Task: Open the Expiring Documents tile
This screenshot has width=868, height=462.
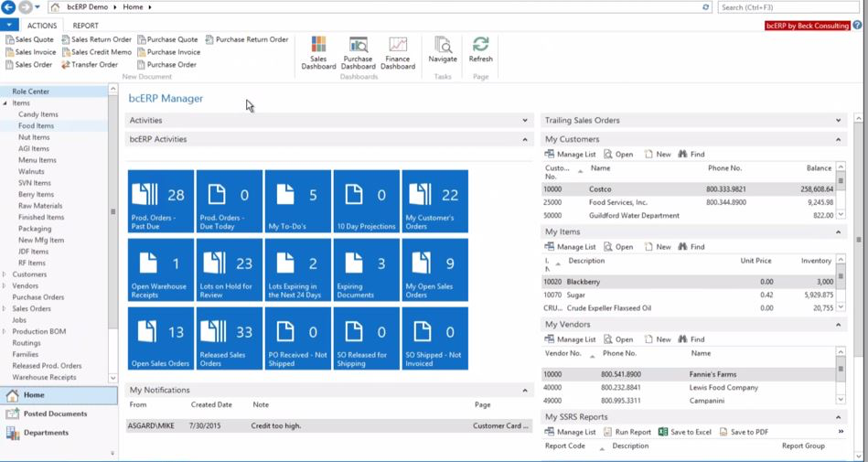Action: click(x=367, y=270)
